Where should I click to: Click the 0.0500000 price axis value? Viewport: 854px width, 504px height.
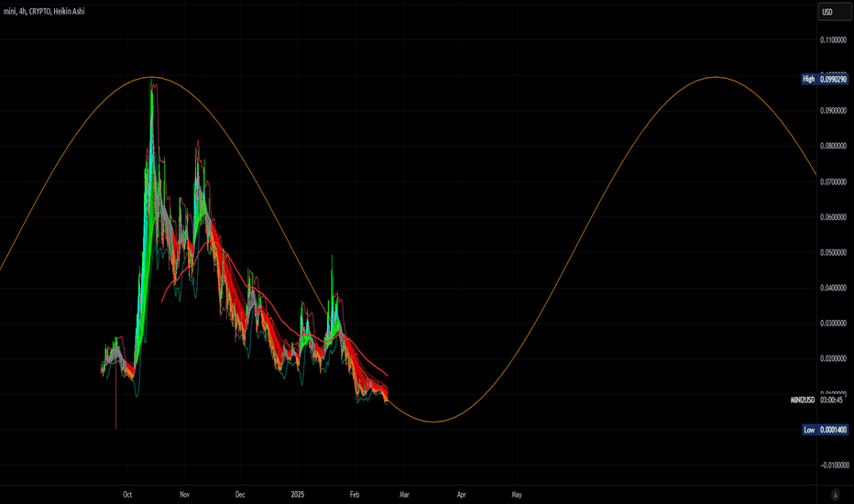pos(833,252)
